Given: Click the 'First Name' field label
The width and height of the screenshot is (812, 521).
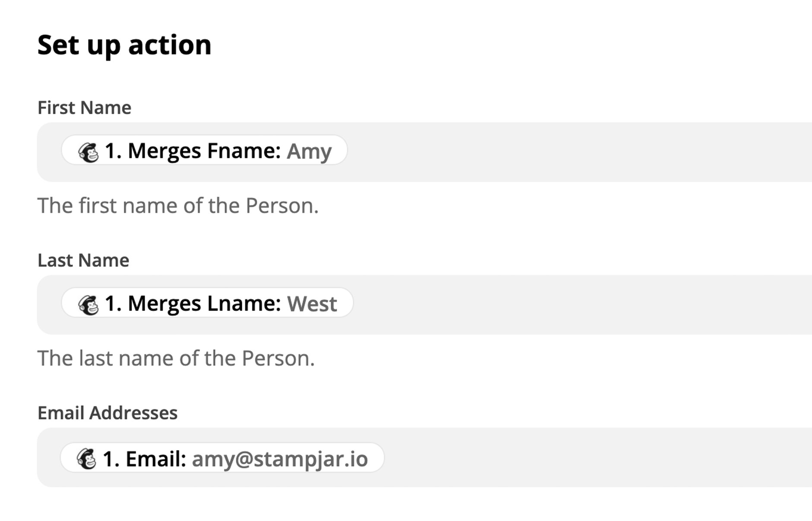Looking at the screenshot, I should (84, 108).
